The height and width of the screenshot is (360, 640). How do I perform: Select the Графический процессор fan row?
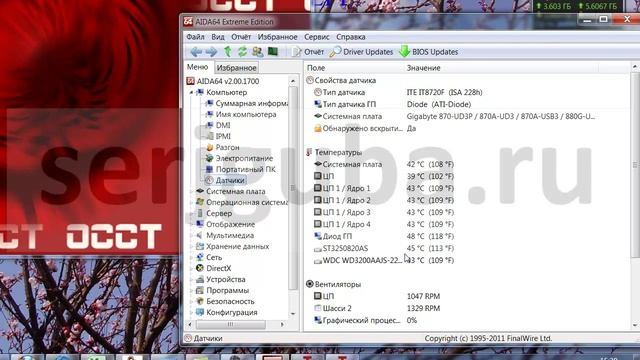coord(467,320)
